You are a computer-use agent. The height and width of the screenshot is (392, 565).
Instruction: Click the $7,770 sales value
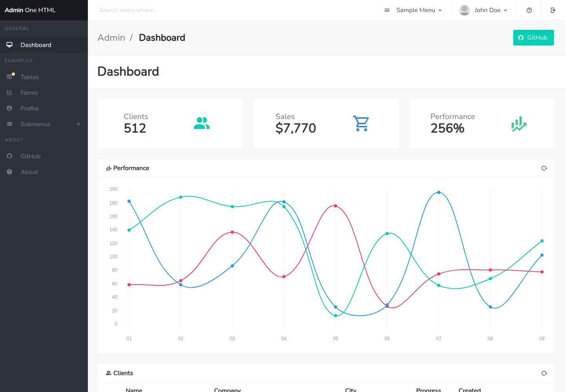pos(295,128)
